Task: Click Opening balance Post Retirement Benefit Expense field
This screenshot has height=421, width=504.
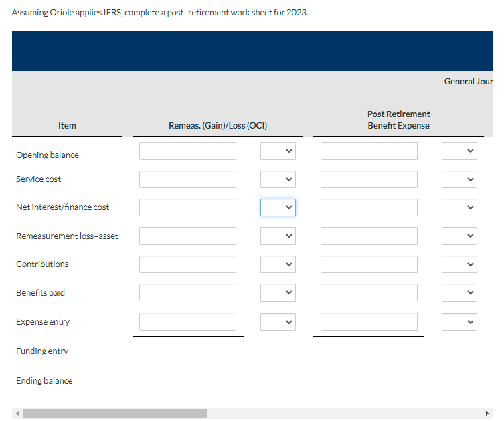Action: pyautogui.click(x=369, y=151)
